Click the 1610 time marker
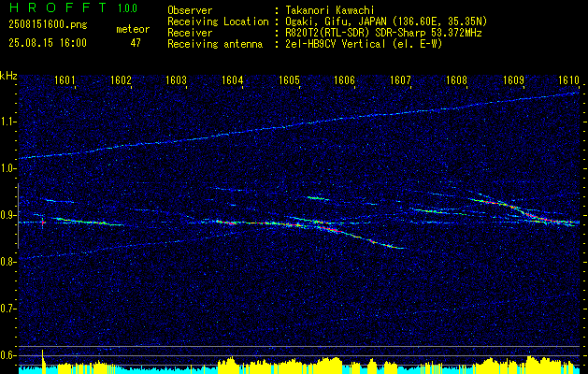 click(x=569, y=79)
